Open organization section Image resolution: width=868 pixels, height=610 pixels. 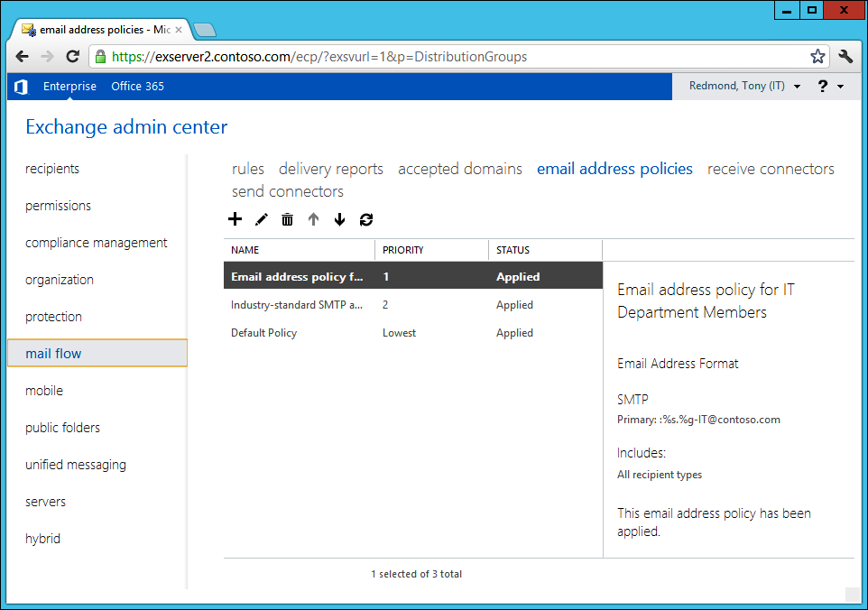pyautogui.click(x=60, y=280)
